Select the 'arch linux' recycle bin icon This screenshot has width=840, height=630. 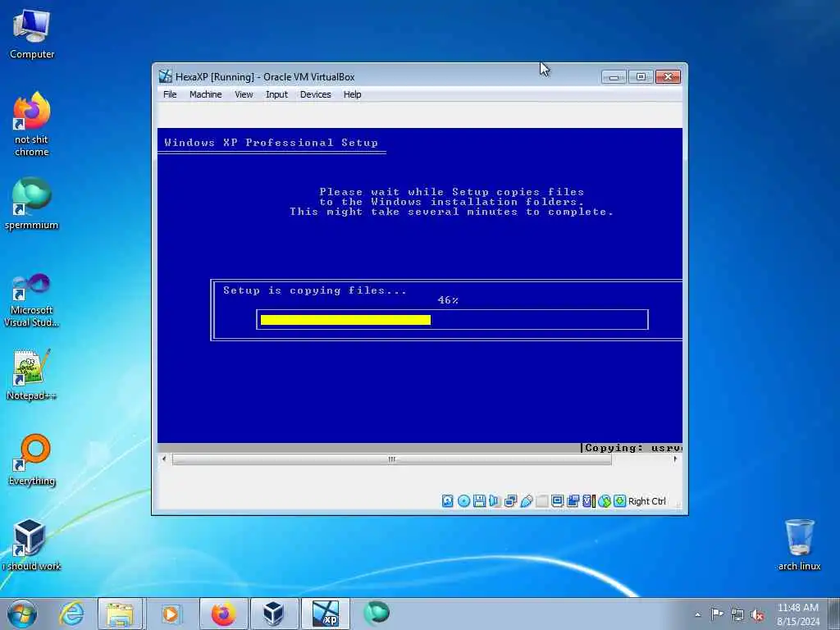(799, 546)
